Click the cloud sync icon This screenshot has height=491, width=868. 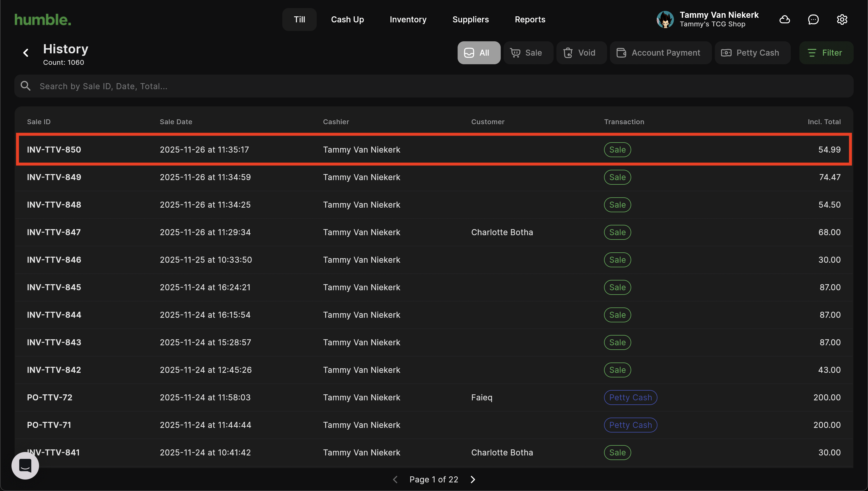pyautogui.click(x=785, y=20)
